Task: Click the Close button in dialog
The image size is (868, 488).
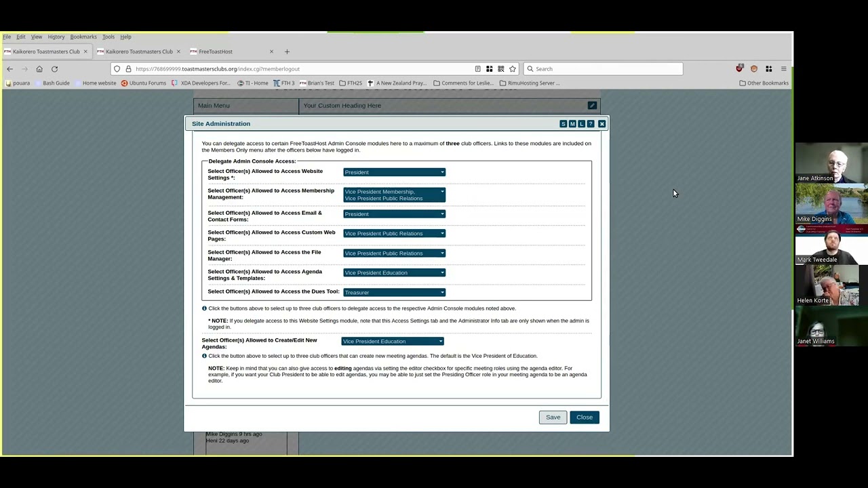Action: pos(585,418)
